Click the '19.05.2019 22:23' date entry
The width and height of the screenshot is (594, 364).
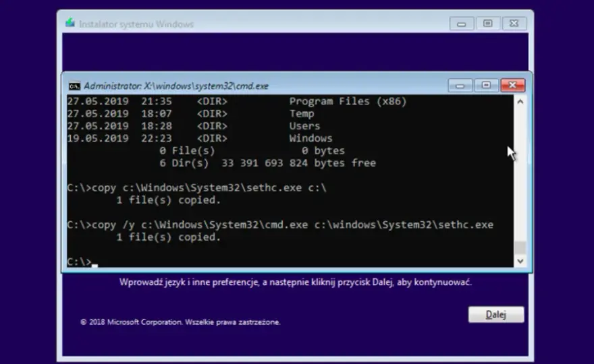(119, 138)
